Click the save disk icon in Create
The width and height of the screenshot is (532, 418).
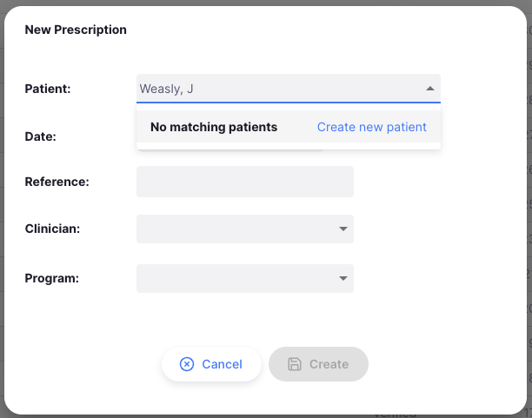[295, 364]
